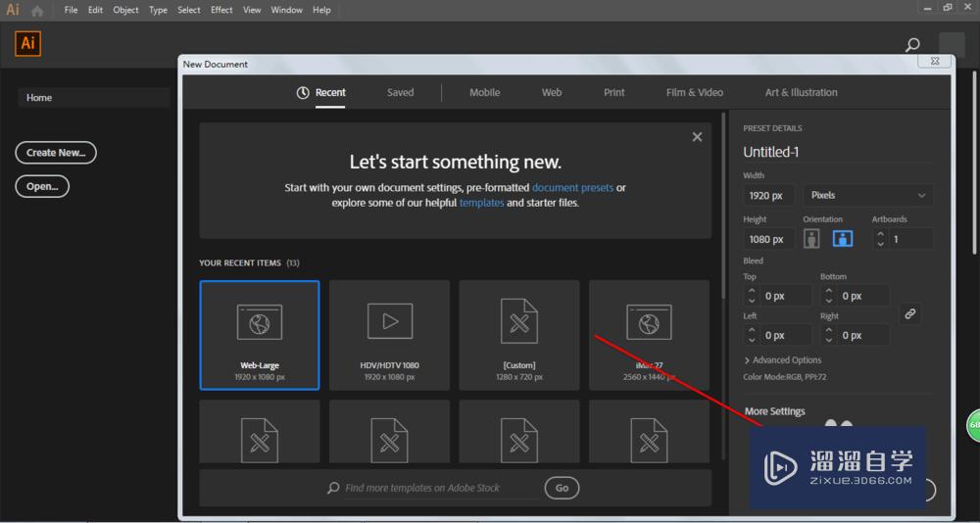Switch to the Print tab
This screenshot has height=523, width=980.
(x=613, y=92)
